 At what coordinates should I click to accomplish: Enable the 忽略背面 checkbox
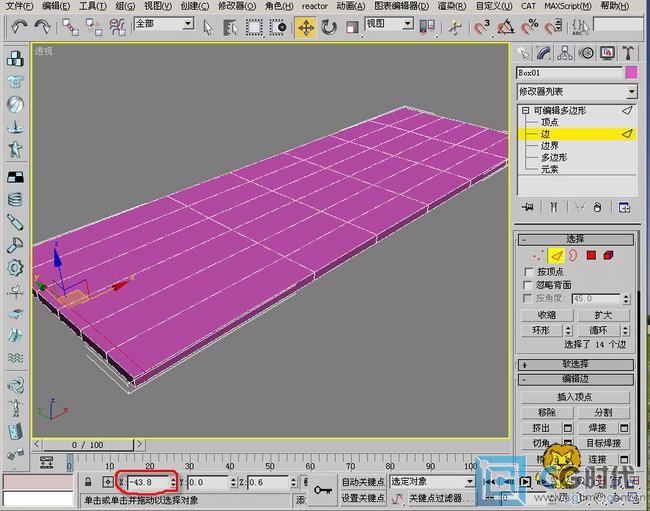tap(528, 285)
